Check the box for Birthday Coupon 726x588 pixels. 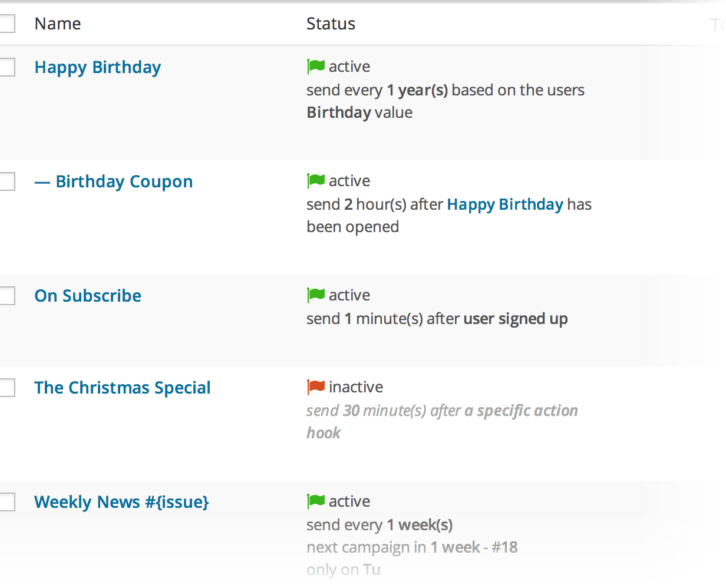pyautogui.click(x=6, y=181)
